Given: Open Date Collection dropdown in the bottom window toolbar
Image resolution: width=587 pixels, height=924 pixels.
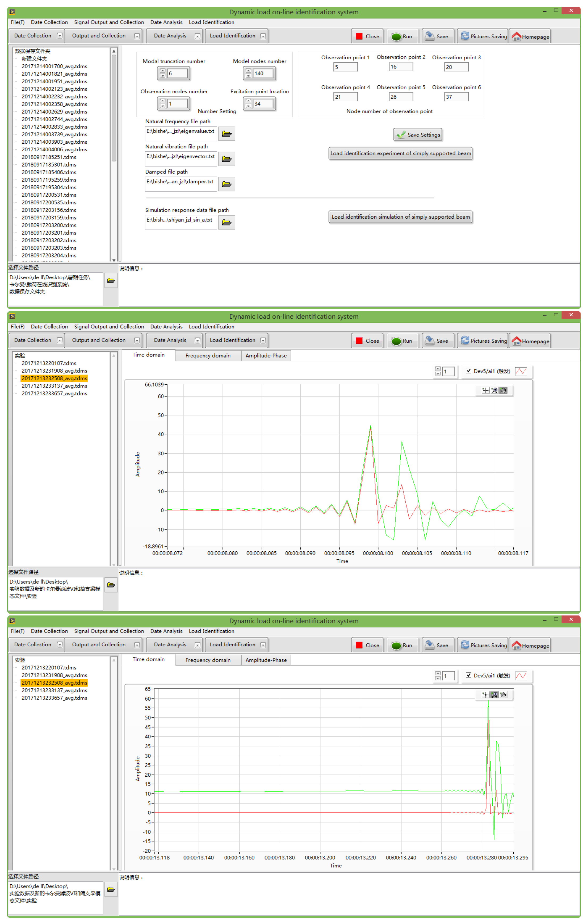Looking at the screenshot, I should 60,645.
